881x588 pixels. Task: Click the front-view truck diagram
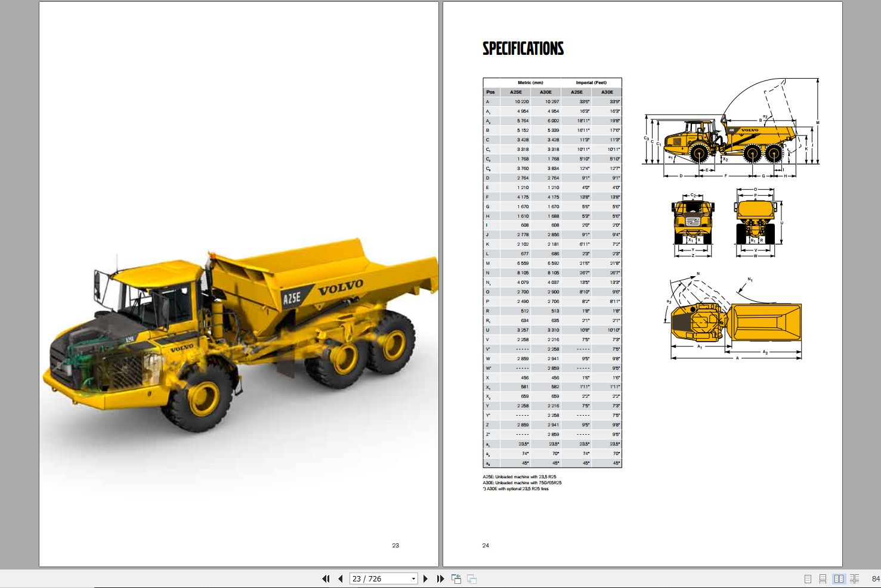click(x=693, y=224)
